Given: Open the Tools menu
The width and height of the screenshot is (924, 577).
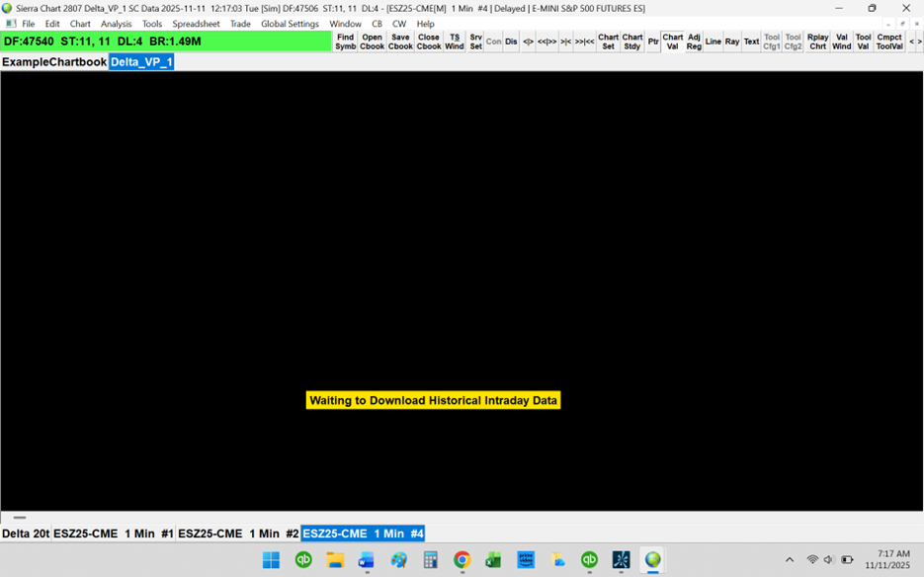Looking at the screenshot, I should pyautogui.click(x=152, y=24).
